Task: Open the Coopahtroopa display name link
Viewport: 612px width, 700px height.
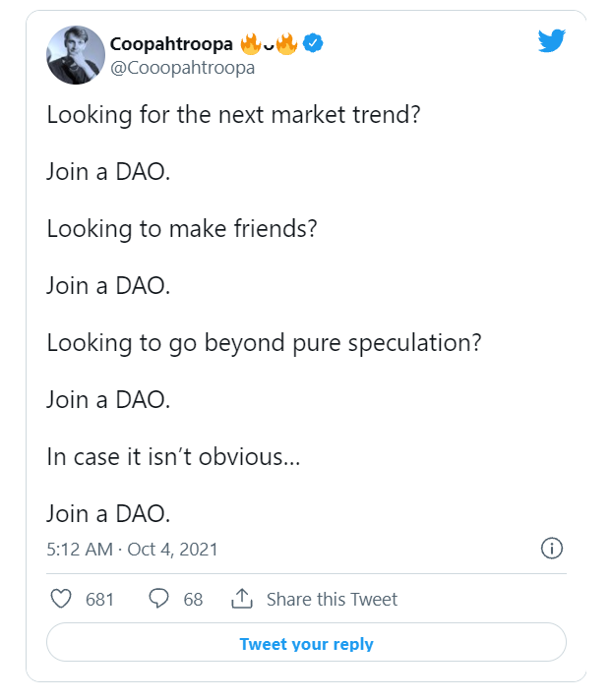Action: [171, 43]
